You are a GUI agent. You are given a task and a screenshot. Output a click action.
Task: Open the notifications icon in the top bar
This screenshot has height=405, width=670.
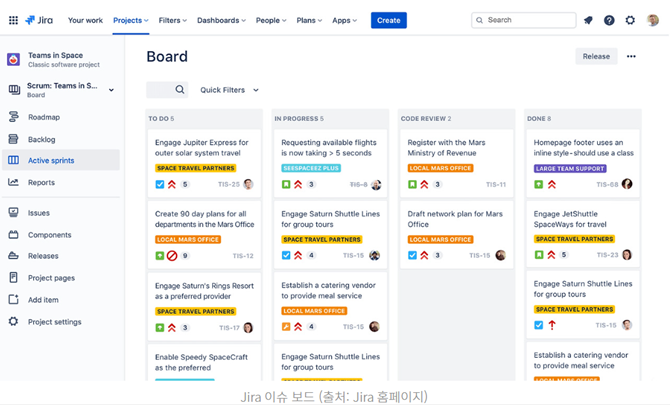tap(588, 20)
